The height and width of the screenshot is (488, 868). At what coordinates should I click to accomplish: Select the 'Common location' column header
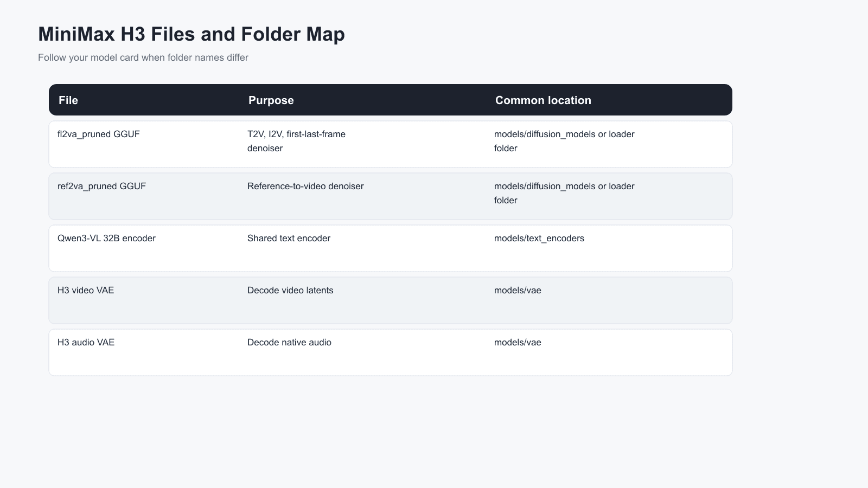click(543, 100)
